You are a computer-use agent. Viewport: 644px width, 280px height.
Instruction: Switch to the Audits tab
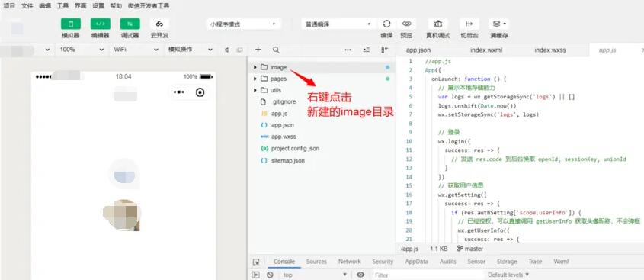click(x=448, y=262)
